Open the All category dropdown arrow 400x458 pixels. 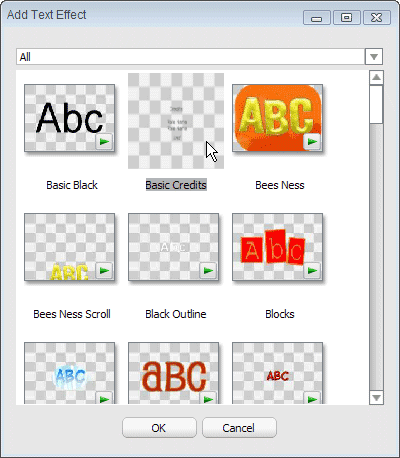click(374, 57)
